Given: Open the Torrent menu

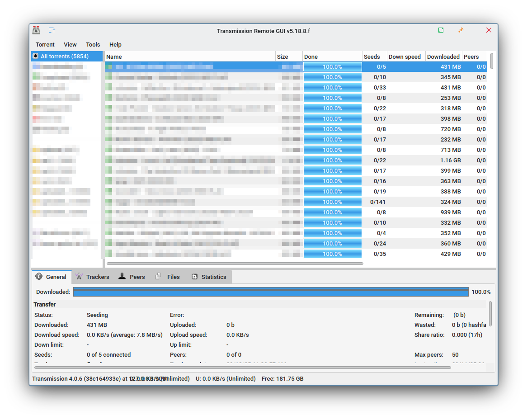Looking at the screenshot, I should click(45, 44).
